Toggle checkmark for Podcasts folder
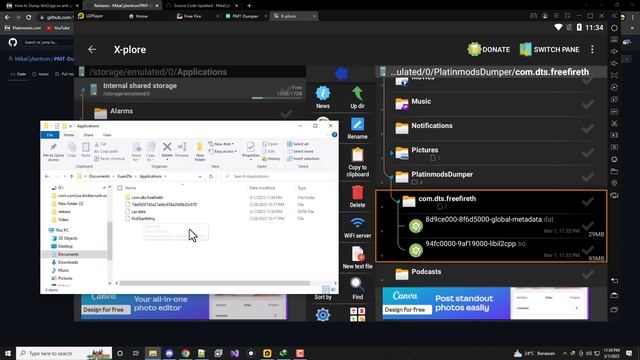640x360 pixels. coord(587,274)
